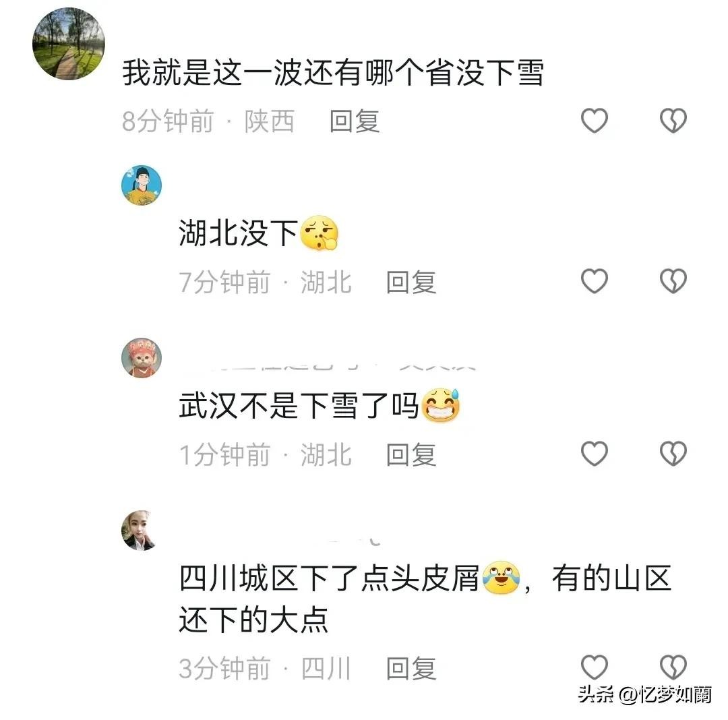Tap broken heart on '湖北没下' comment

(x=673, y=281)
